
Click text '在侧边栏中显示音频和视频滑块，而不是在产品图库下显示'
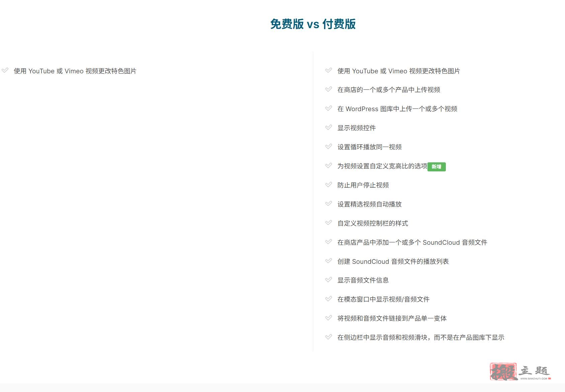tap(421, 337)
